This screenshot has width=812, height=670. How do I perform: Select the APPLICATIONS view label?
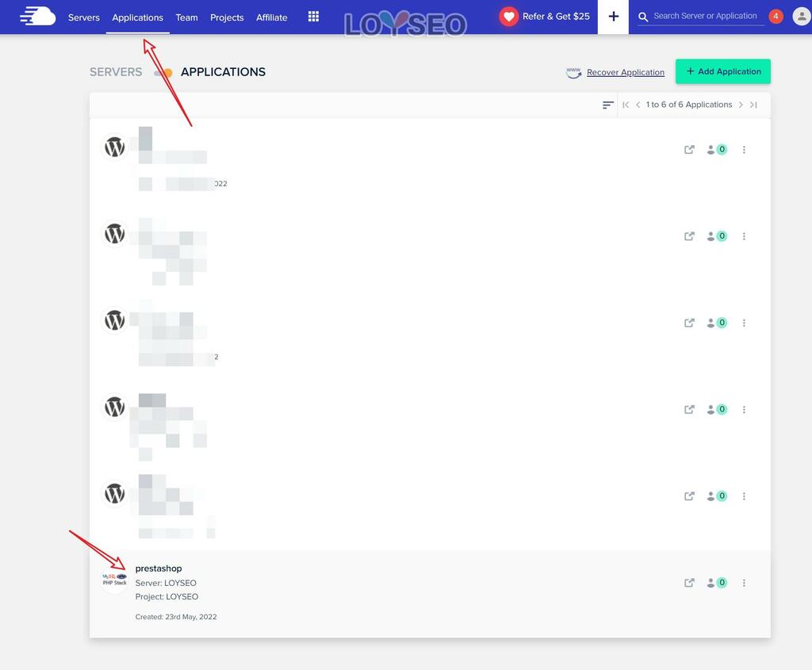click(x=223, y=72)
